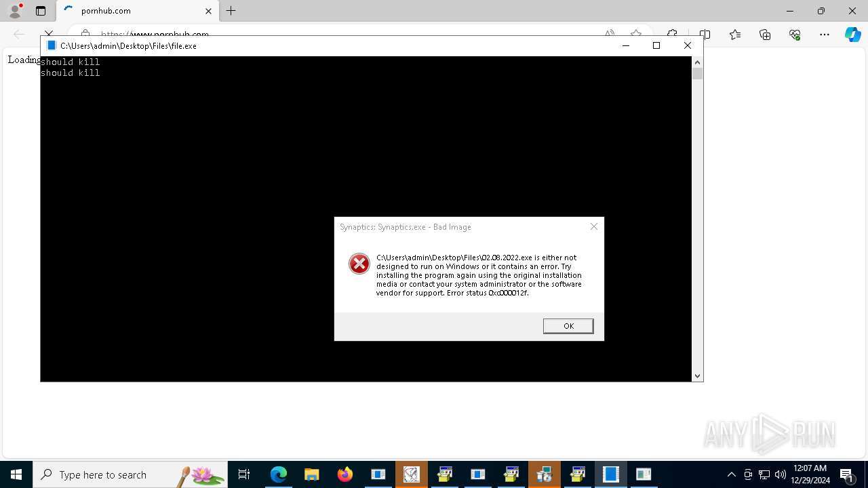The width and height of the screenshot is (868, 488).
Task: Open Edge Settings and more menu
Action: click(x=825, y=35)
